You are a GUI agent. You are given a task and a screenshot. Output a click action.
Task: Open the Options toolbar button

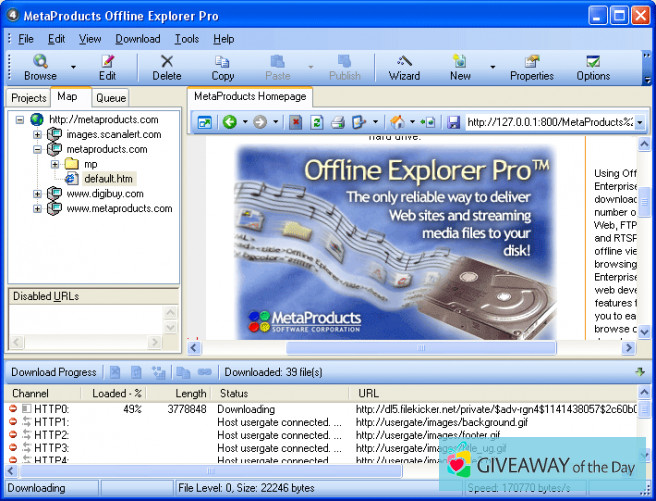pos(593,67)
